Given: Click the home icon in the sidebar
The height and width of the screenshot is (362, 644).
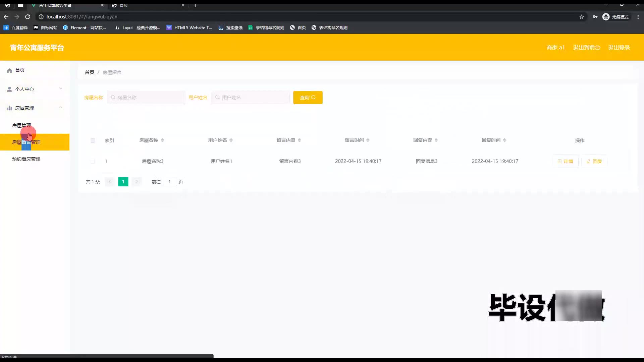Looking at the screenshot, I should tap(9, 70).
